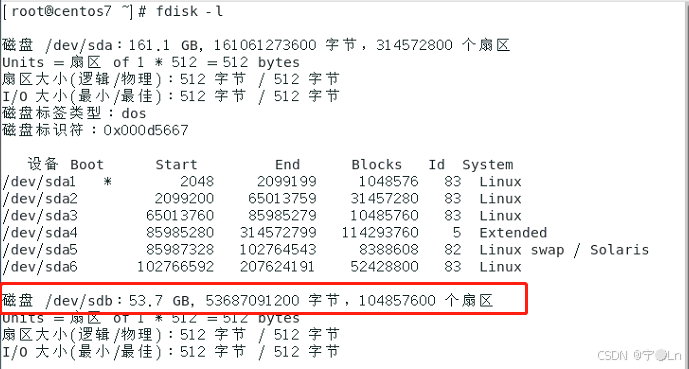Click the /dev/sda2 device name
Viewport: 689px width, 369px height.
40,199
